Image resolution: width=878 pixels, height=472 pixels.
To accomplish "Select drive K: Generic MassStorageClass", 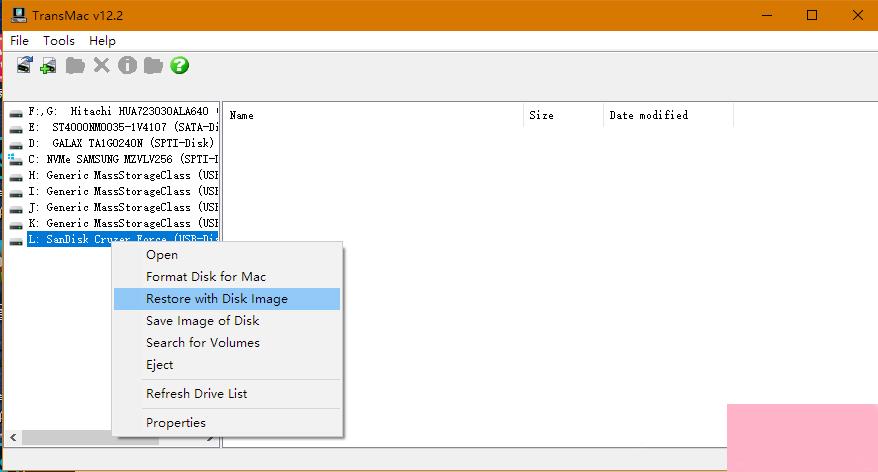I will click(x=123, y=223).
